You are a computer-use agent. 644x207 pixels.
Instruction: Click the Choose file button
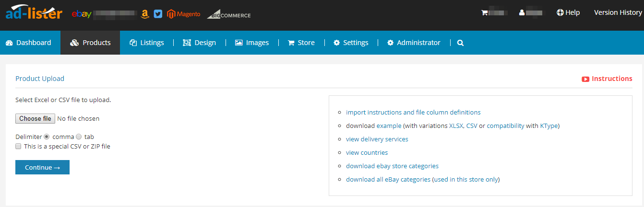[x=35, y=118]
